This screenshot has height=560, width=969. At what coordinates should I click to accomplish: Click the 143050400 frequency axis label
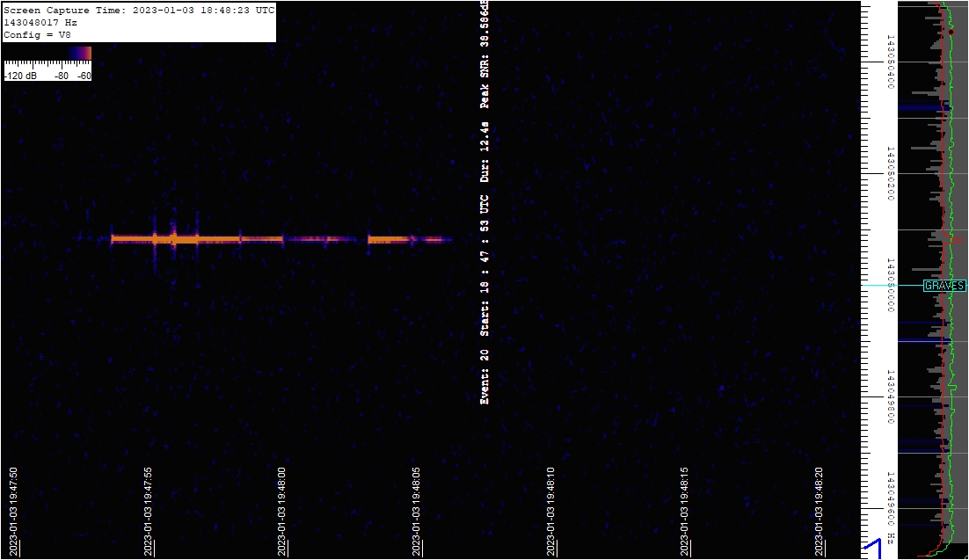point(891,62)
